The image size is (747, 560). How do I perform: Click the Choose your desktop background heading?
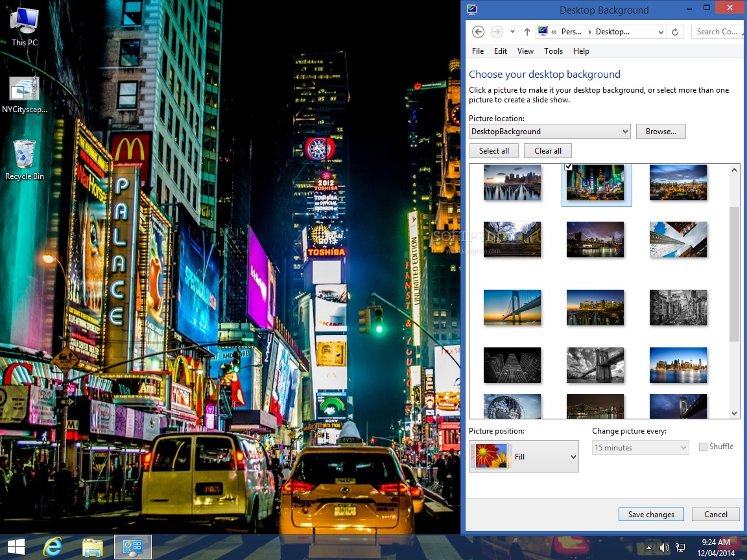pyautogui.click(x=545, y=75)
